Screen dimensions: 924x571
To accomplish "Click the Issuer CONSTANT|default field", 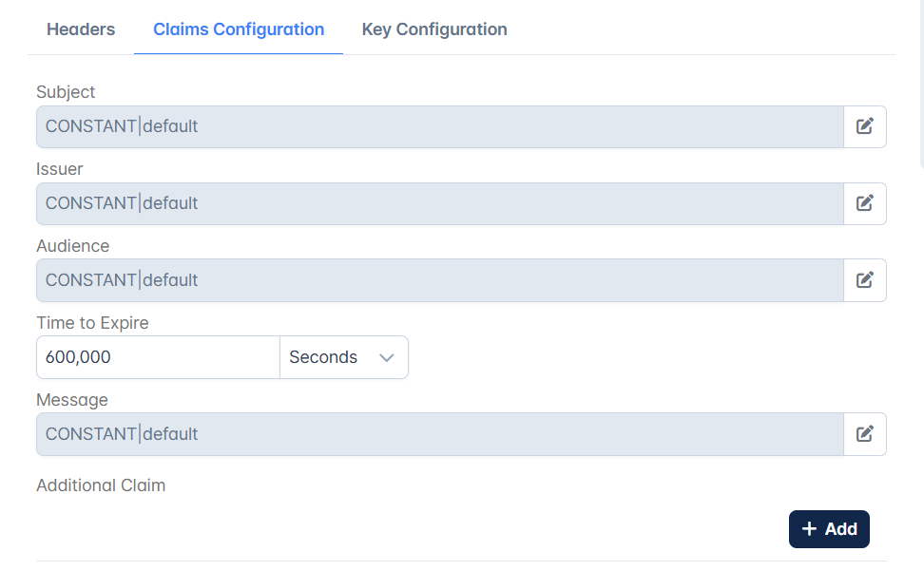I will 440,203.
